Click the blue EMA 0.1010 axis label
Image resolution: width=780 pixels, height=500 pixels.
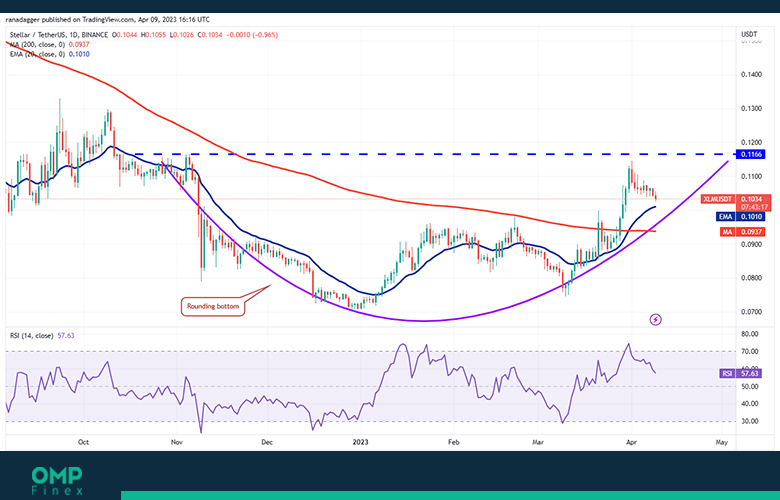(x=740, y=216)
